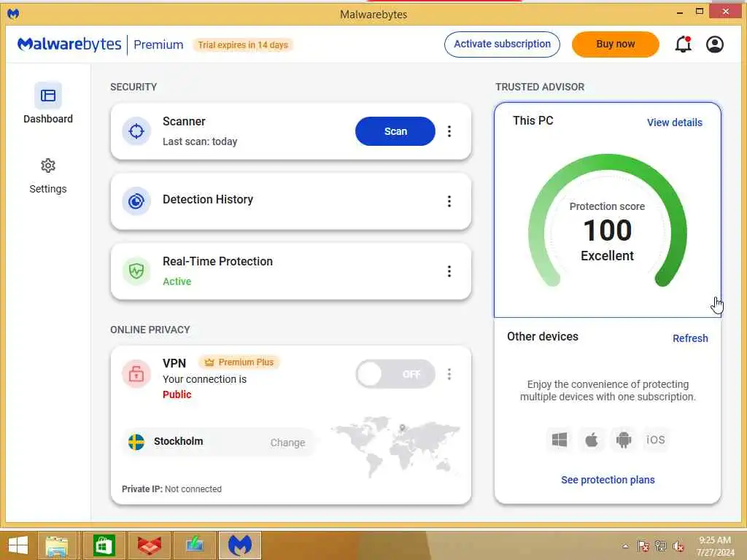The width and height of the screenshot is (747, 560).
Task: Open the Settings gear in sidebar
Action: [47, 176]
